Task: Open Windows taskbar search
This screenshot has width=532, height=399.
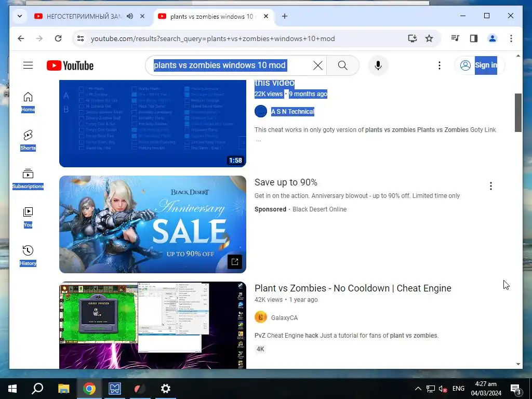Action: (37, 389)
